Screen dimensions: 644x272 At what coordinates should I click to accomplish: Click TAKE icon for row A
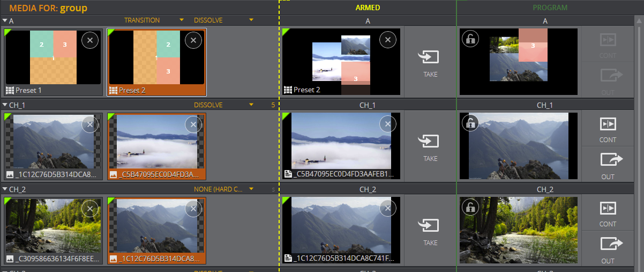(x=430, y=57)
